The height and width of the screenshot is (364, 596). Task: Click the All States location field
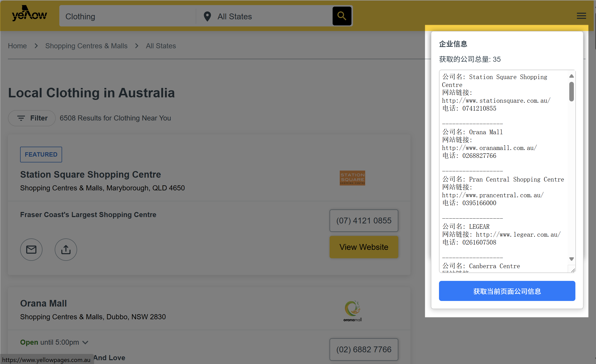point(265,17)
